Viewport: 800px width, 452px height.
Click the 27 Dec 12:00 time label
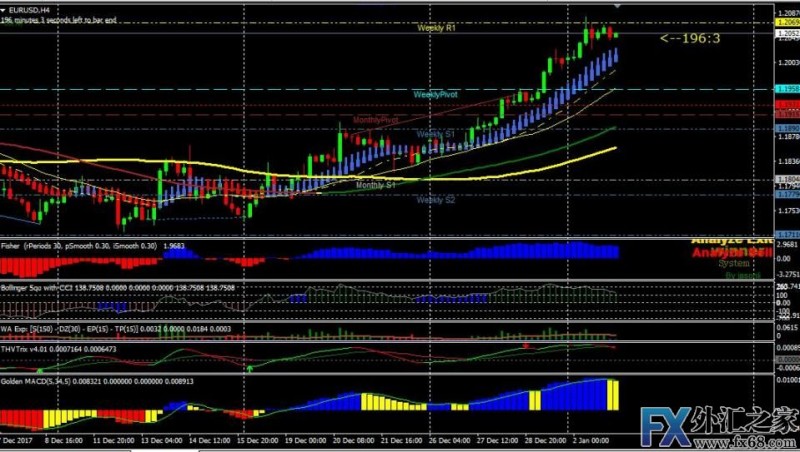tap(497, 441)
